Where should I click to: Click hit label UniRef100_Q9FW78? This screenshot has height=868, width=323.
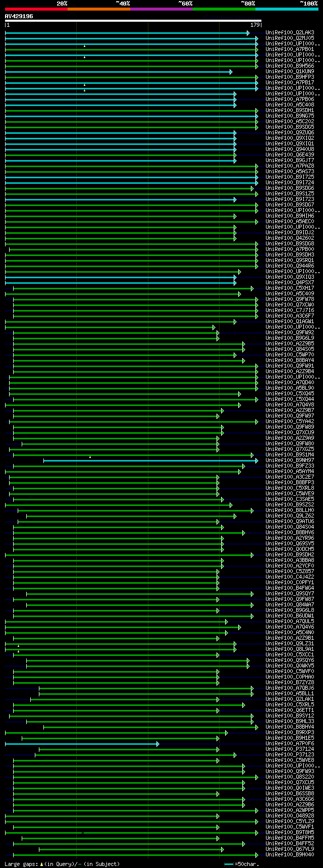pos(290,299)
